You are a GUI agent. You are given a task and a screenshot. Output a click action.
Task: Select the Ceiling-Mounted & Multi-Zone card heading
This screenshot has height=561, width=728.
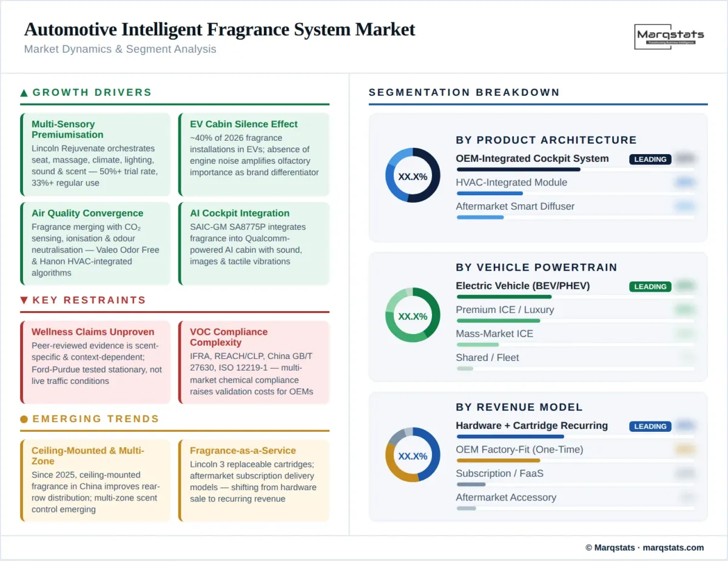(88, 456)
